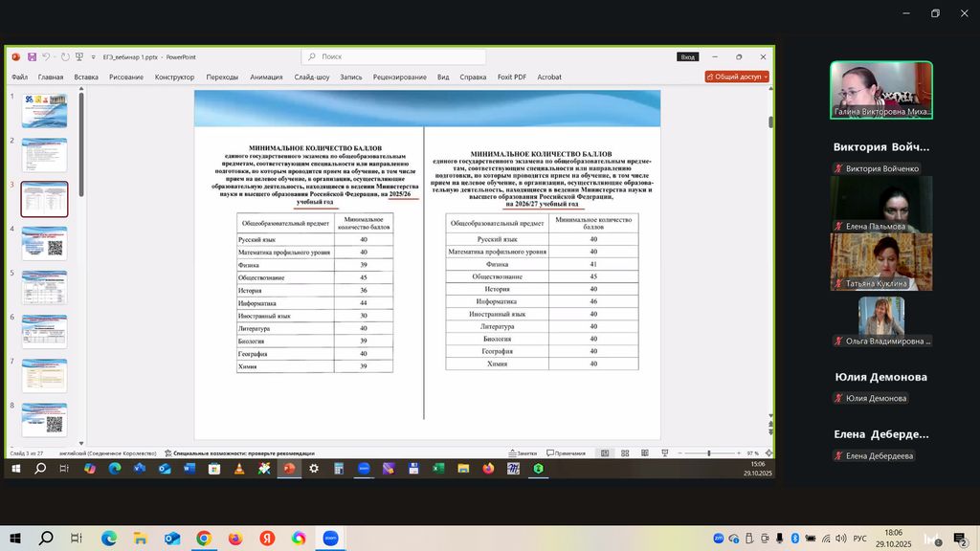Toggle Normal view button in status bar
This screenshot has height=551, width=980.
pos(605,452)
